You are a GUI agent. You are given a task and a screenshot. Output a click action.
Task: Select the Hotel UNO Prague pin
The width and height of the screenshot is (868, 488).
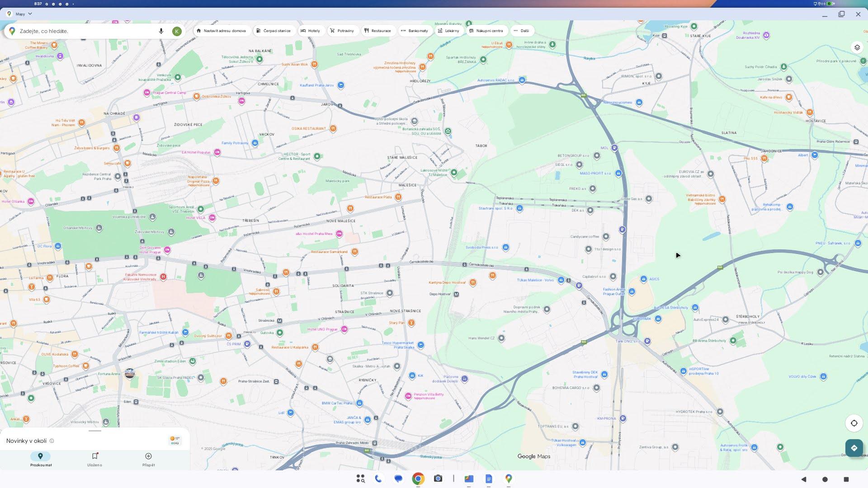pyautogui.click(x=344, y=329)
